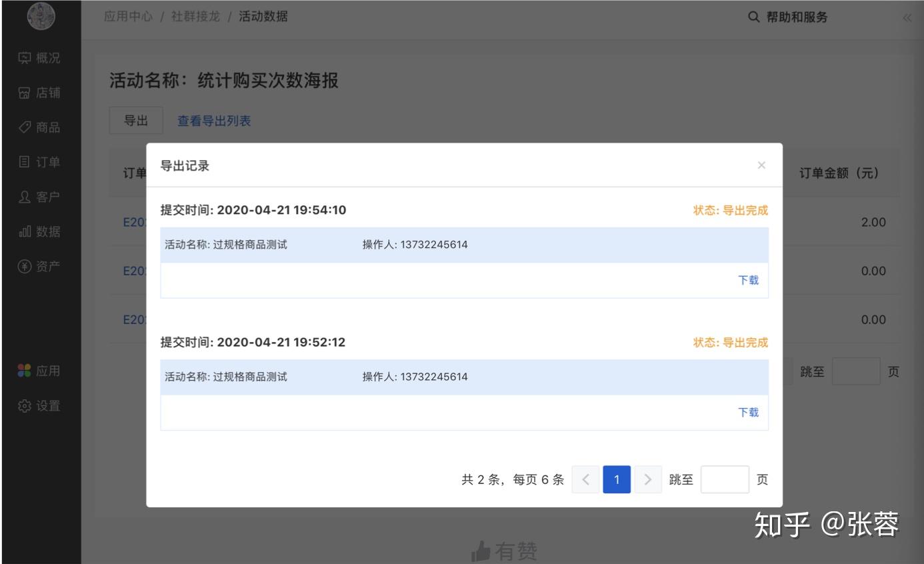
Task: Click the 有赞 footer logo
Action: click(x=504, y=551)
